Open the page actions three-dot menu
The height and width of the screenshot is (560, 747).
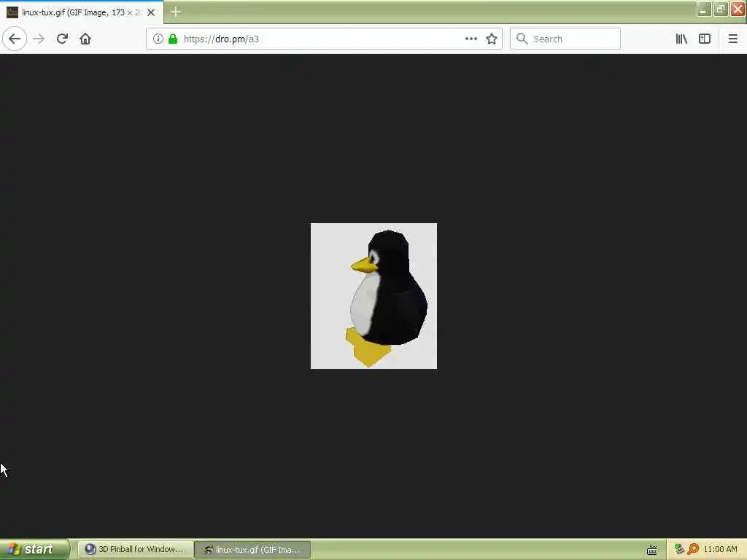(x=471, y=39)
